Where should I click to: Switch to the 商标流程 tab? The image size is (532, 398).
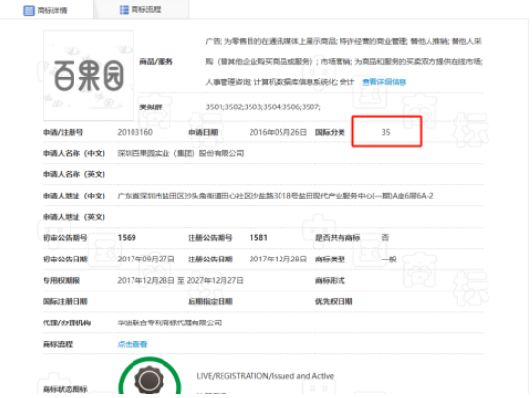(140, 10)
